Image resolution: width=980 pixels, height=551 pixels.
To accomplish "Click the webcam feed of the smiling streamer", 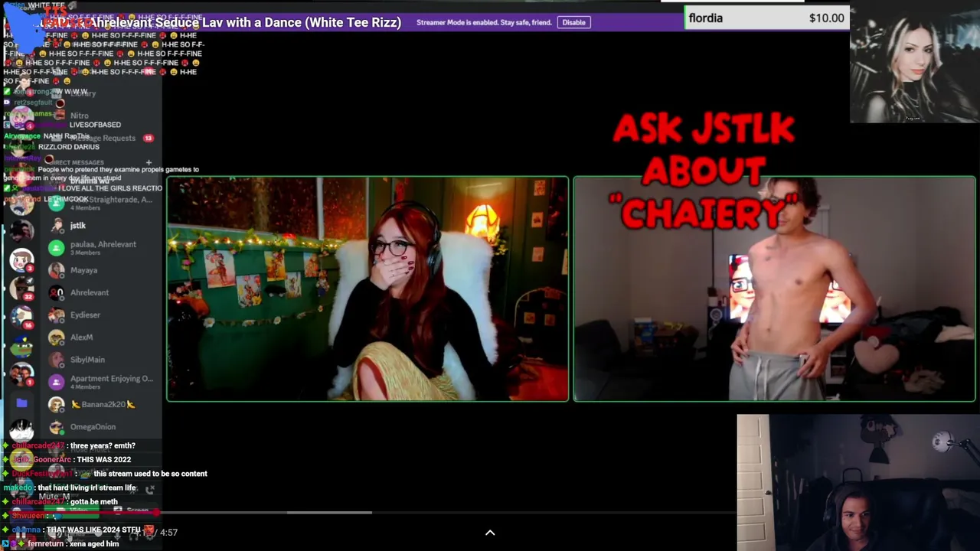I will pos(858,483).
